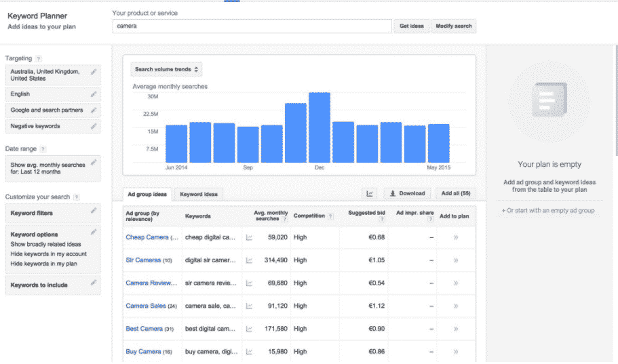The height and width of the screenshot is (364, 618).
Task: Open Search volume trends dropdown
Action: 166,69
